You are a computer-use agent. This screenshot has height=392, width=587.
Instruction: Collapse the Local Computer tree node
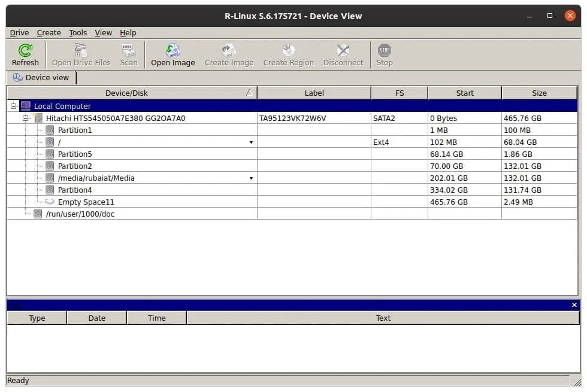[13, 106]
